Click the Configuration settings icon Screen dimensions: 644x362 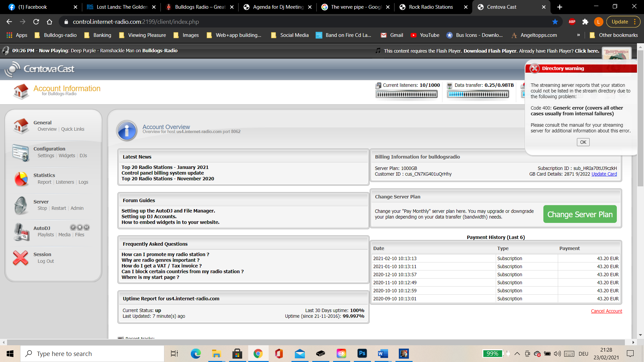coord(21,153)
